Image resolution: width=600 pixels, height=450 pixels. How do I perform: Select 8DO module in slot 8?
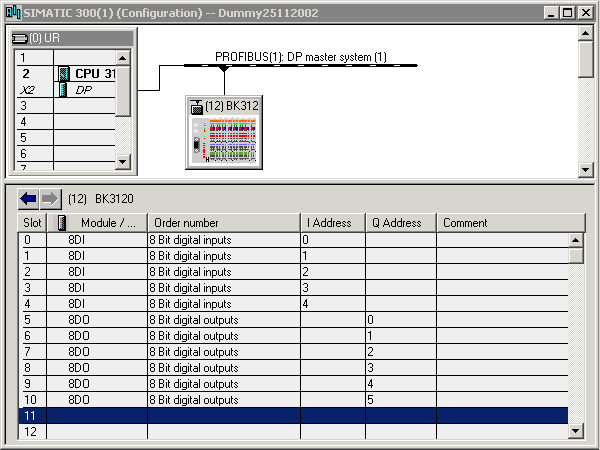[293, 368]
